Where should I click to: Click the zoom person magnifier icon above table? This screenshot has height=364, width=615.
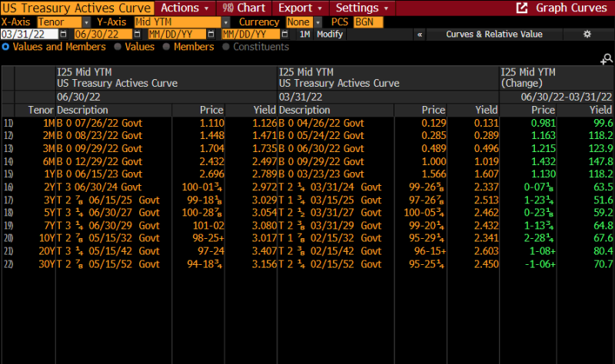coord(607,59)
